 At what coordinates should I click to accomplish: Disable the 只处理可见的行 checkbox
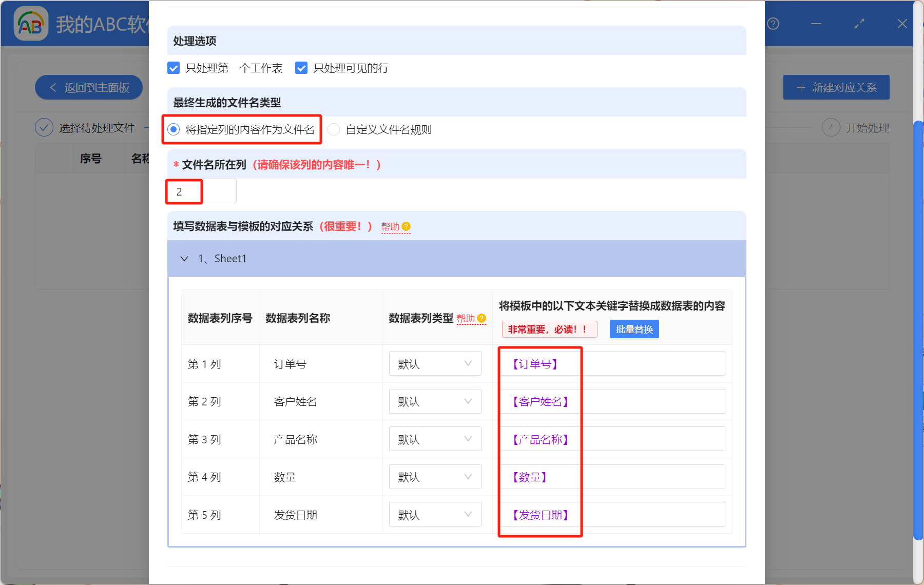[x=301, y=68]
